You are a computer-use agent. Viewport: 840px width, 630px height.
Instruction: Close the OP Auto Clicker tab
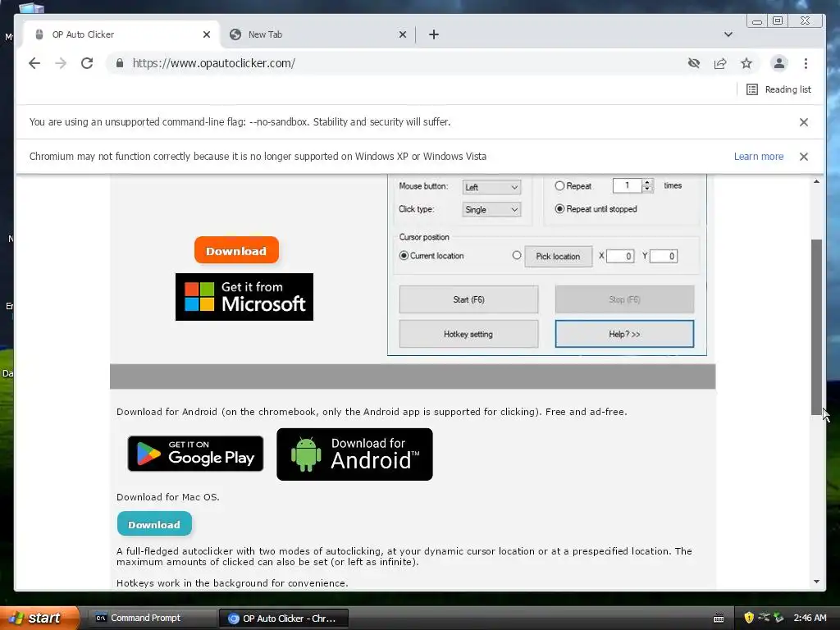(207, 34)
